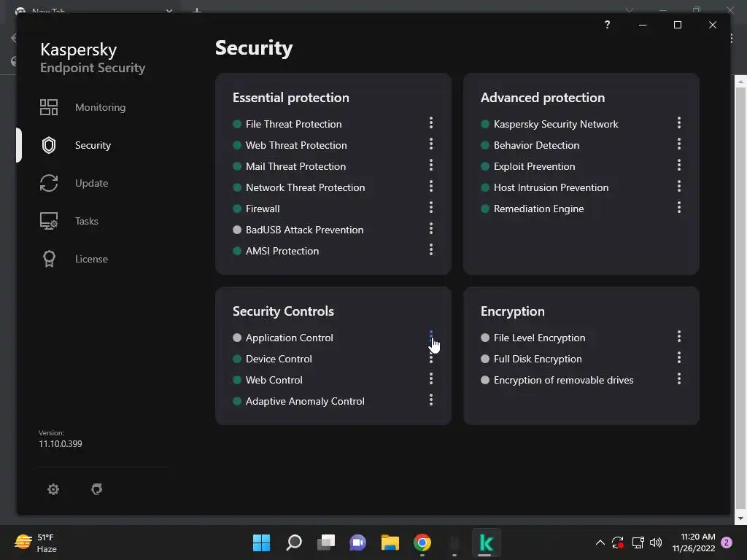Select Network Threat Protection label
Image resolution: width=747 pixels, height=560 pixels.
(306, 187)
